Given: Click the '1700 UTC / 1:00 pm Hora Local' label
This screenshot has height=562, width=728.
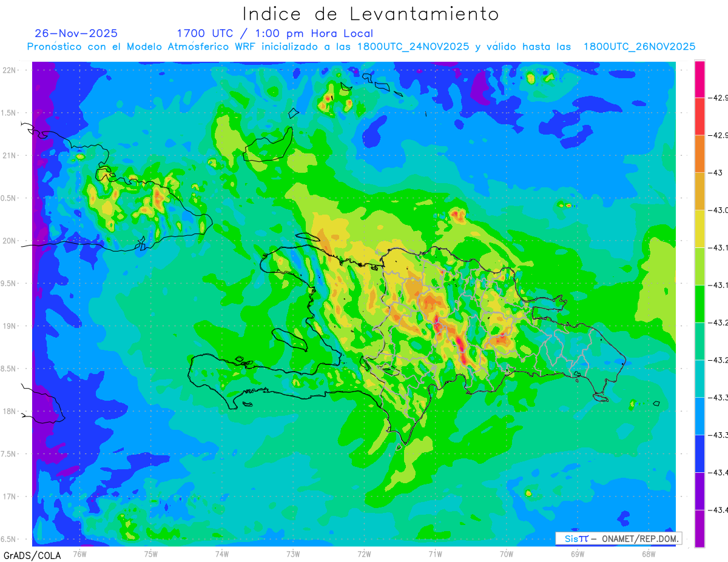Looking at the screenshot, I should (x=275, y=33).
